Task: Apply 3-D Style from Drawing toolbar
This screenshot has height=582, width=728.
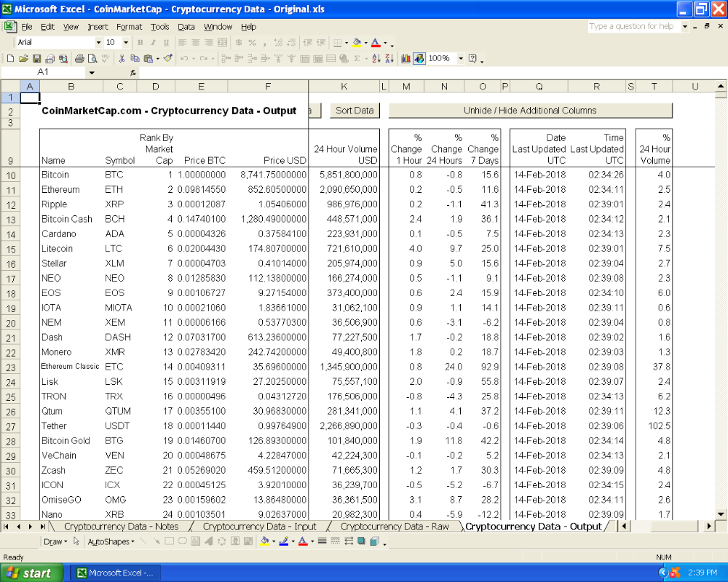Action: tap(375, 541)
